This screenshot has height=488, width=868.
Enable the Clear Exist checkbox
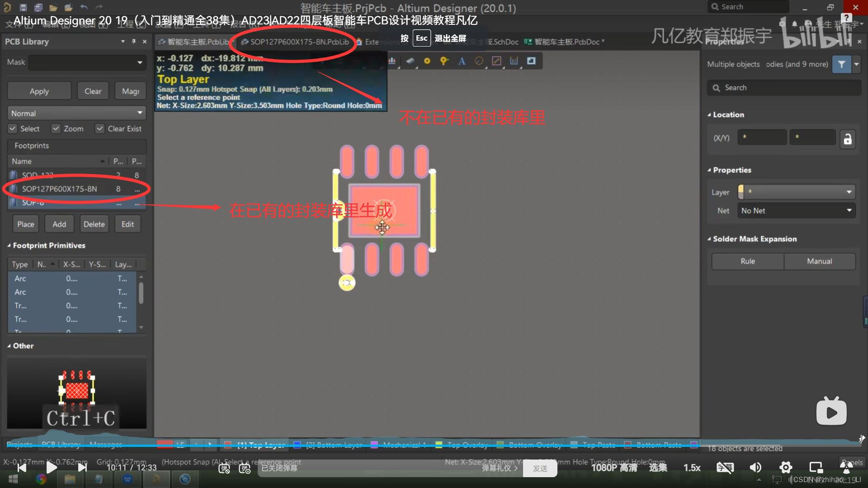click(x=100, y=129)
